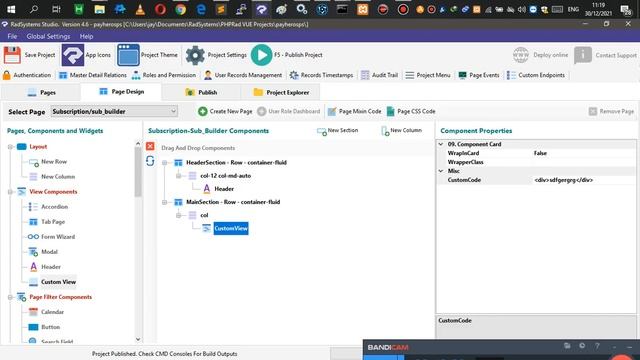Switch to the Page Design tab
Image resolution: width=640 pixels, height=360 pixels.
[x=122, y=92]
